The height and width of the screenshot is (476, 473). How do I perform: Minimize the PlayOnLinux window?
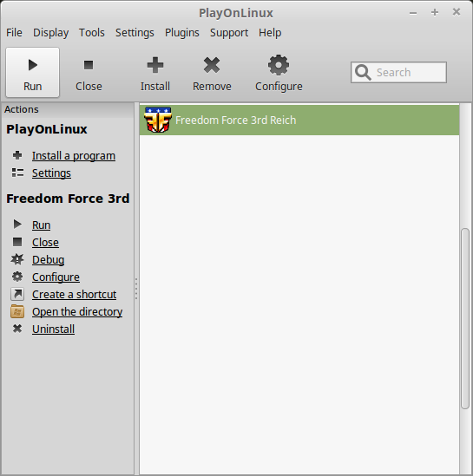[413, 13]
